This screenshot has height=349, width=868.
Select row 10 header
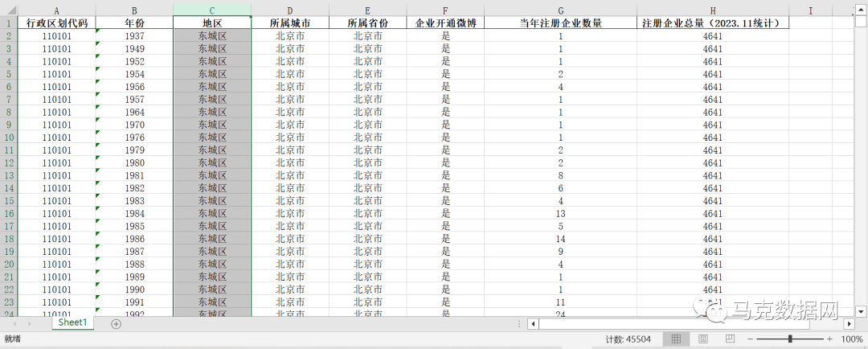9,138
